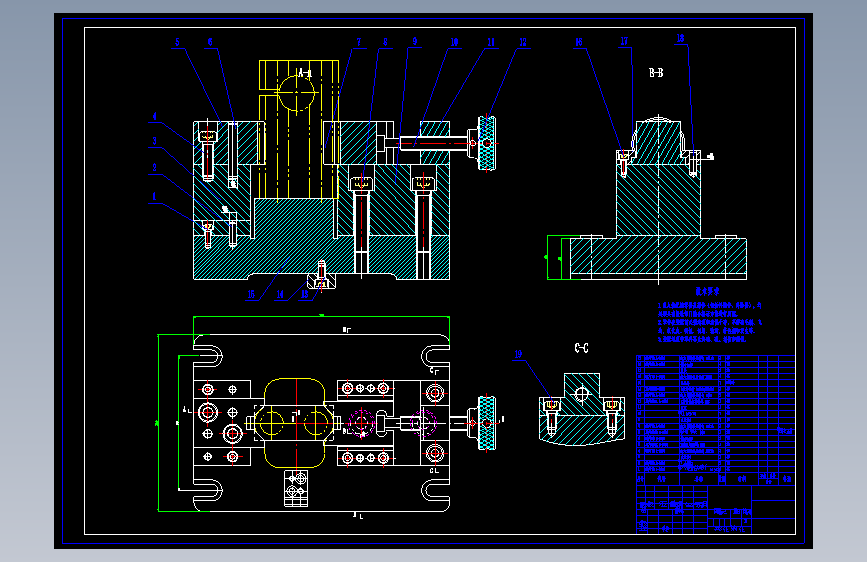Click part number label 7

(358, 42)
